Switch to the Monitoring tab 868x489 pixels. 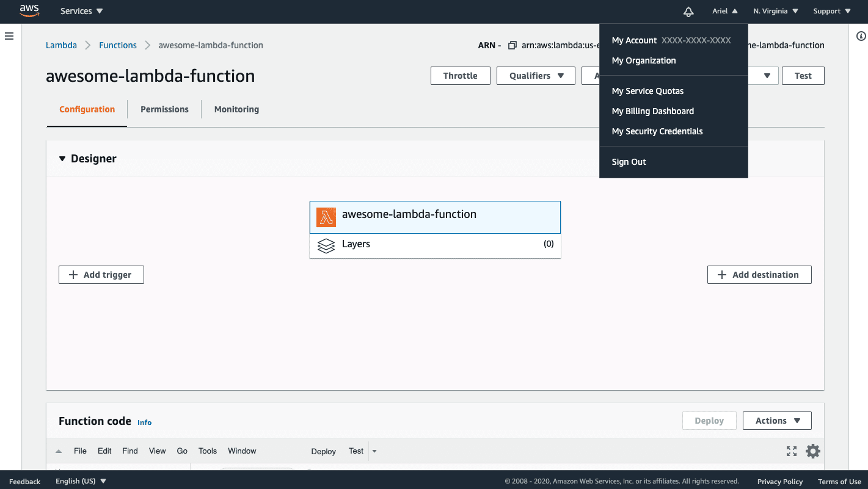pyautogui.click(x=236, y=109)
